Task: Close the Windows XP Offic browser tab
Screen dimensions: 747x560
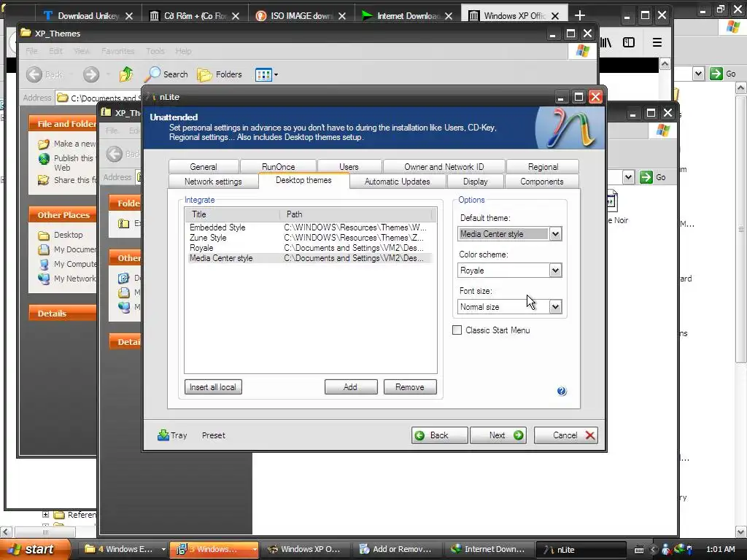Action: pyautogui.click(x=555, y=16)
